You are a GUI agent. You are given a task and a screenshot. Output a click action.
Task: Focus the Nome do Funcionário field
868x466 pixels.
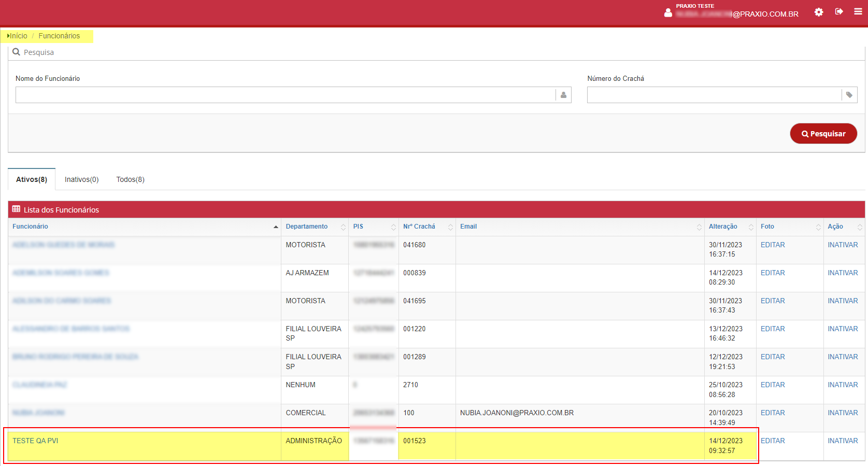[286, 95]
